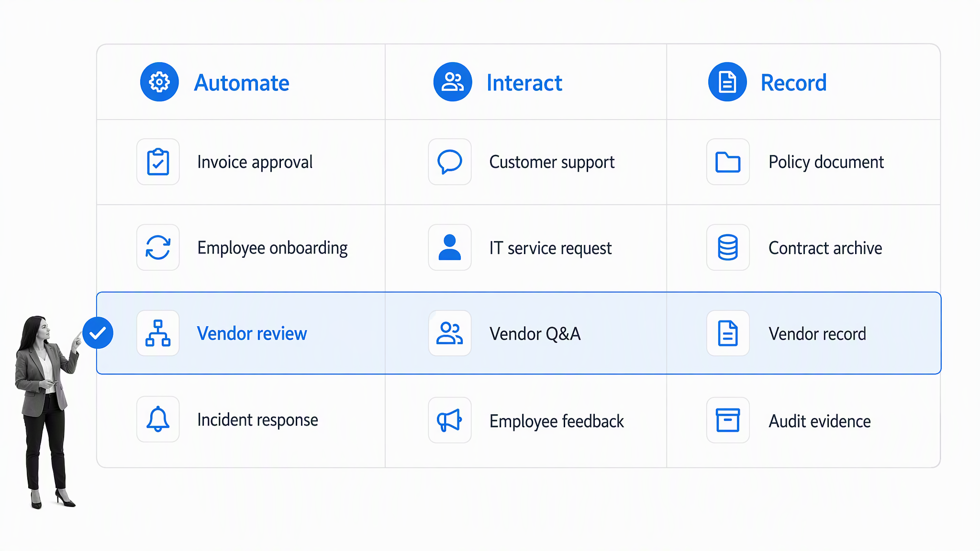Click the Customer support label

coord(552,163)
